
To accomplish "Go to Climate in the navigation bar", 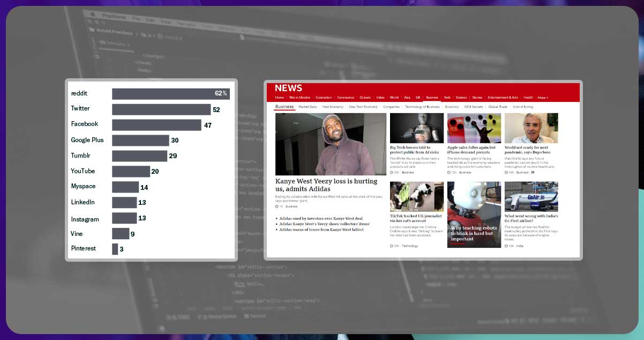I will 365,98.
